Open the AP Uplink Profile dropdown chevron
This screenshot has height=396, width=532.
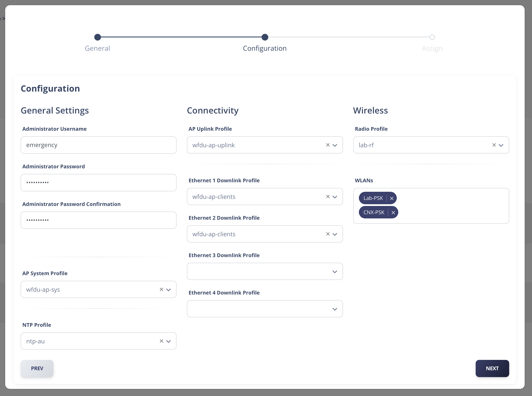point(335,145)
